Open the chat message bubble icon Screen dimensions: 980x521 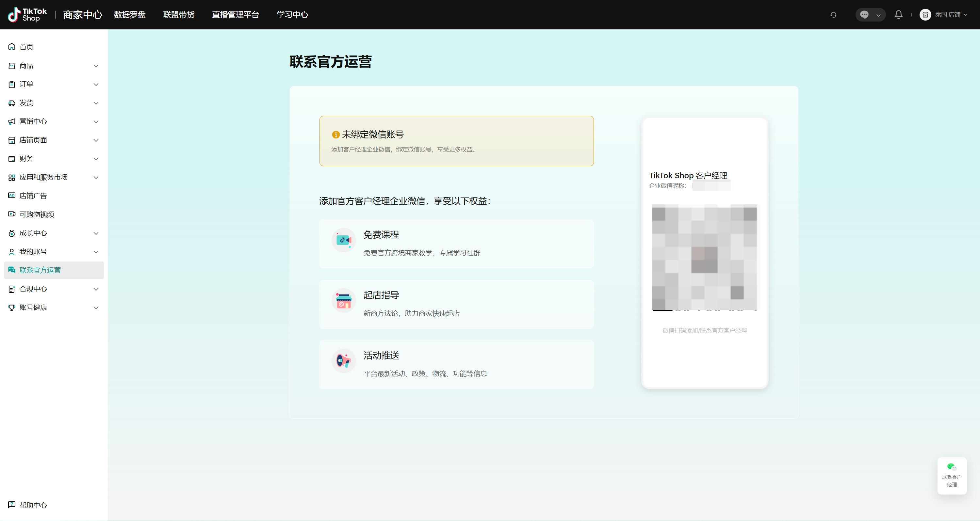[x=864, y=15]
